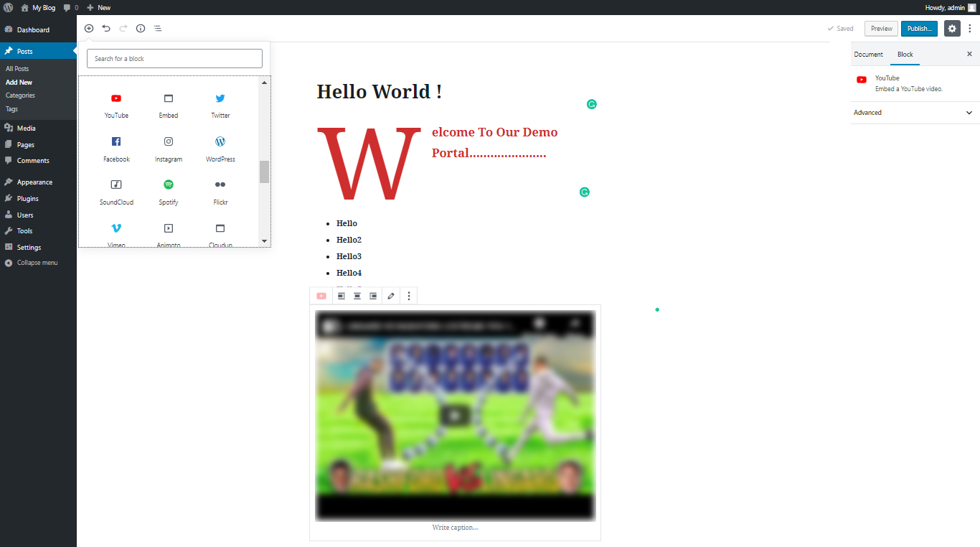This screenshot has width=980, height=547.
Task: Open block more options menu
Action: pos(409,296)
